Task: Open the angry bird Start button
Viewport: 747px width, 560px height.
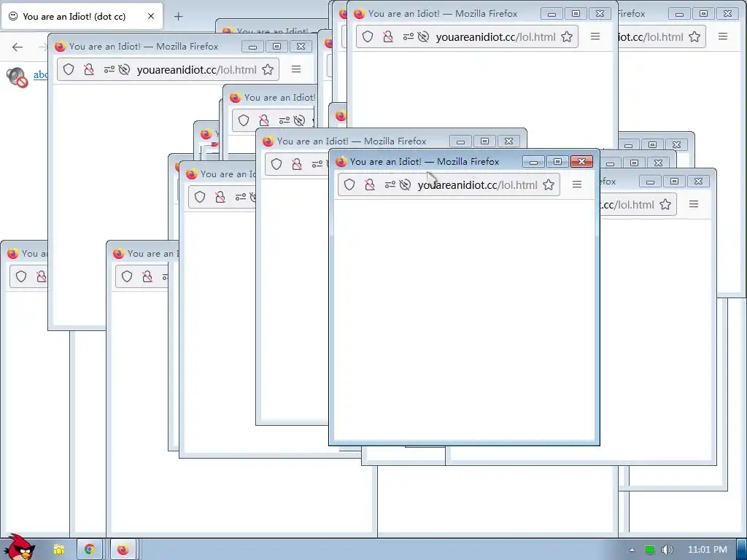Action: [x=19, y=548]
